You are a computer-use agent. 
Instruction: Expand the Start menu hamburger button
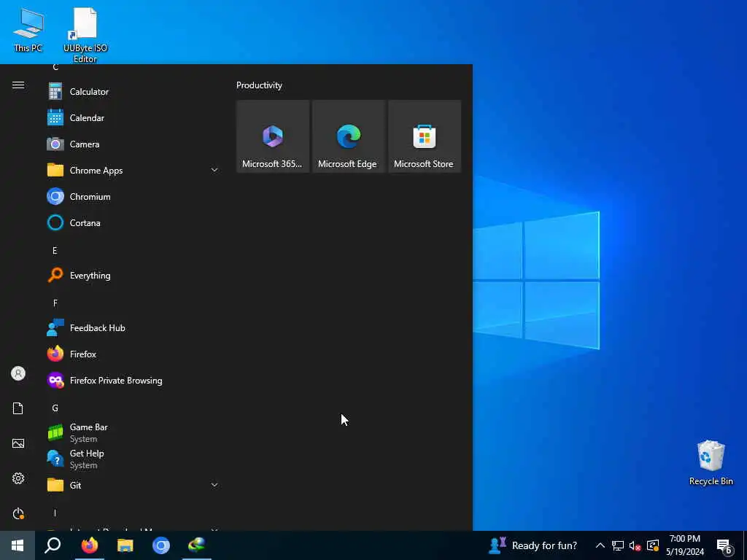pyautogui.click(x=18, y=85)
